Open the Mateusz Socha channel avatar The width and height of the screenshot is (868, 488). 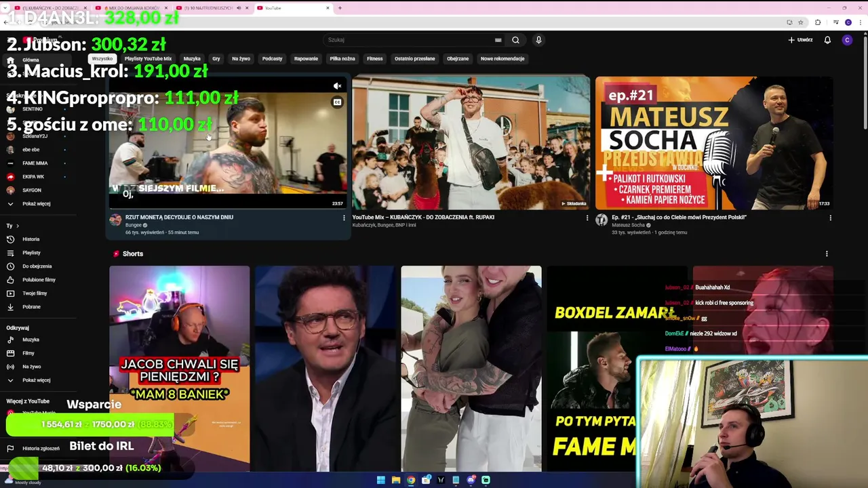[601, 220]
